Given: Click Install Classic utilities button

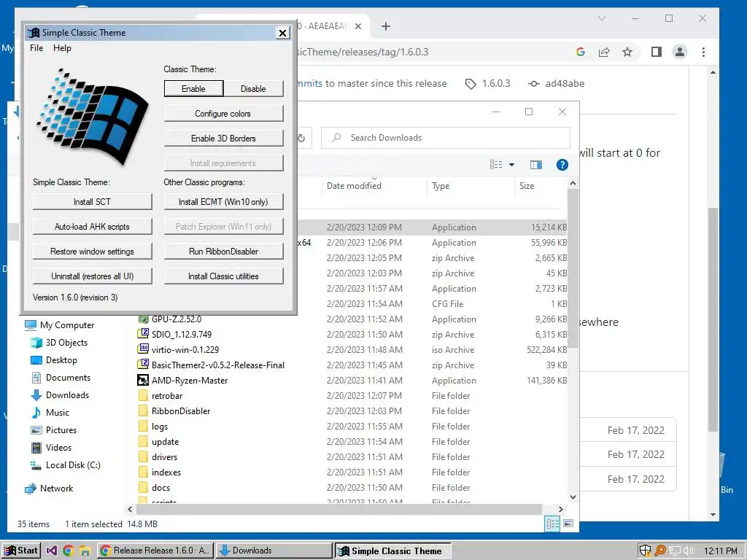Looking at the screenshot, I should tap(223, 276).
